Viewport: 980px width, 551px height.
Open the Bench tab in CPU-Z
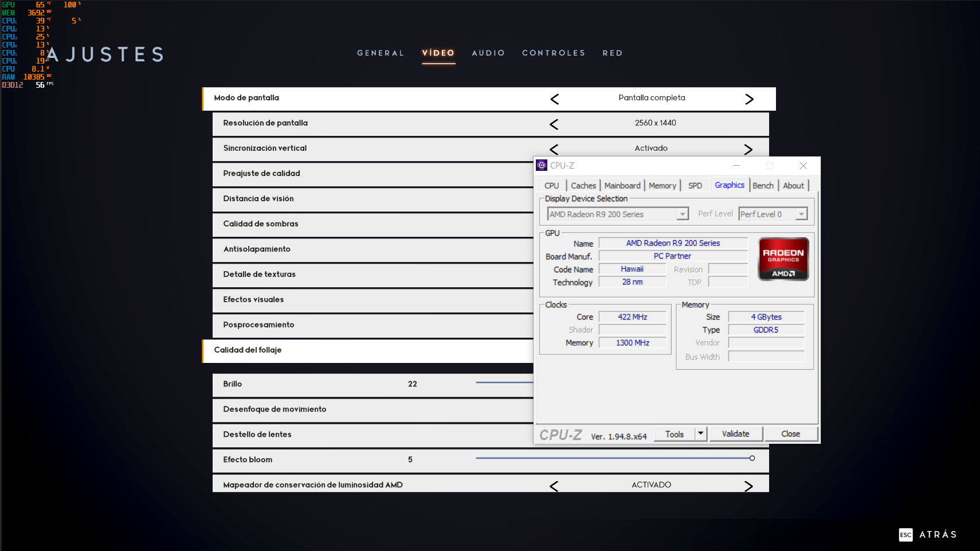point(763,186)
